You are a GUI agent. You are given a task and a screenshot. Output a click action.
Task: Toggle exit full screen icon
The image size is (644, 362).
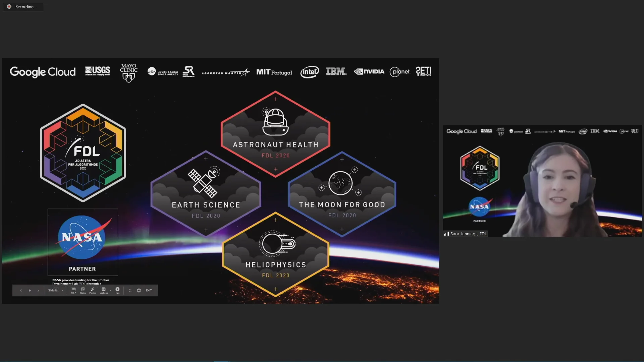(130, 291)
